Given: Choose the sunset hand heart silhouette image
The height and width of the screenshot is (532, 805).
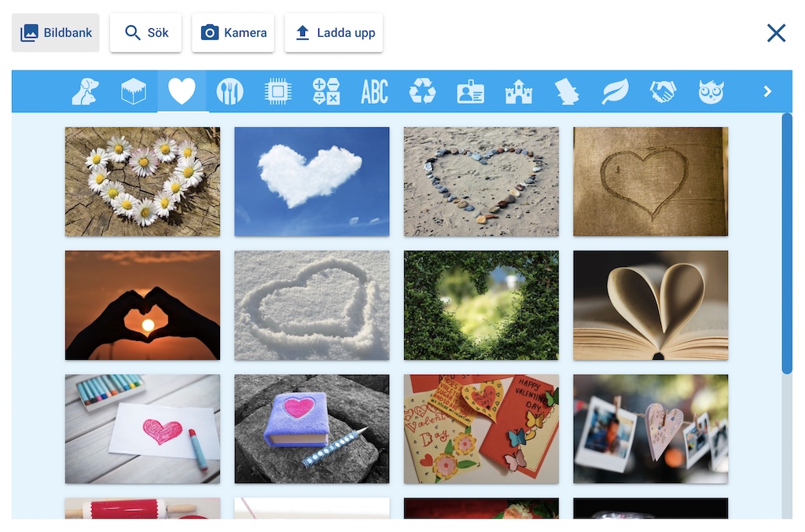Looking at the screenshot, I should coord(143,305).
